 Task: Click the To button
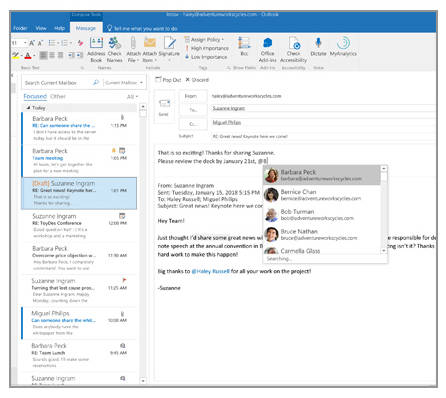(193, 110)
